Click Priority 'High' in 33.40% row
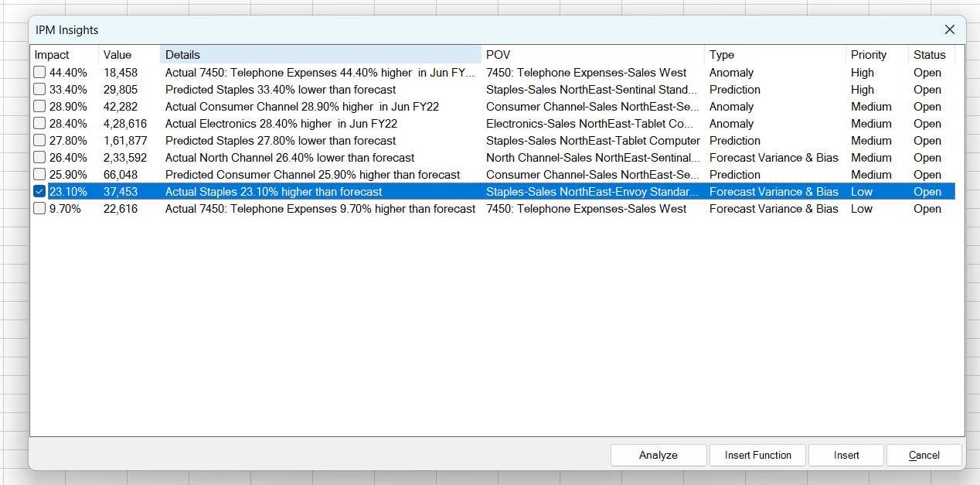Image resolution: width=980 pixels, height=485 pixels. pos(863,89)
